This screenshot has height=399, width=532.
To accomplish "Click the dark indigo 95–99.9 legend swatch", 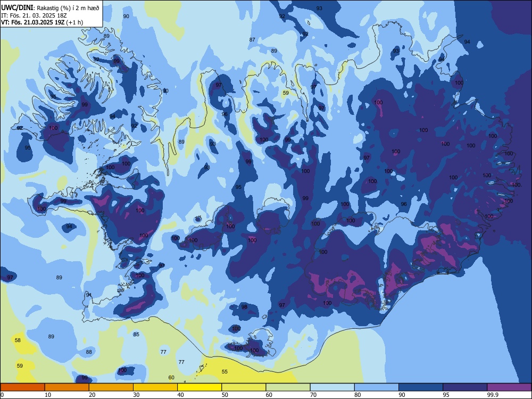I will [465, 387].
